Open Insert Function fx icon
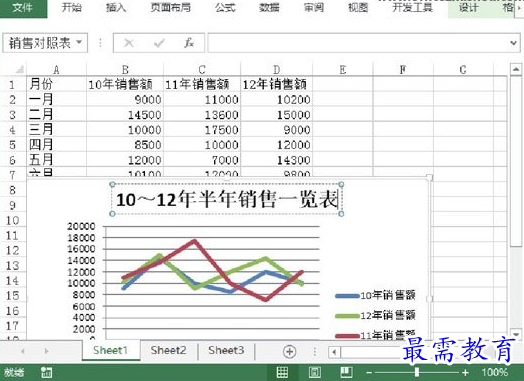The width and height of the screenshot is (524, 381). [189, 43]
